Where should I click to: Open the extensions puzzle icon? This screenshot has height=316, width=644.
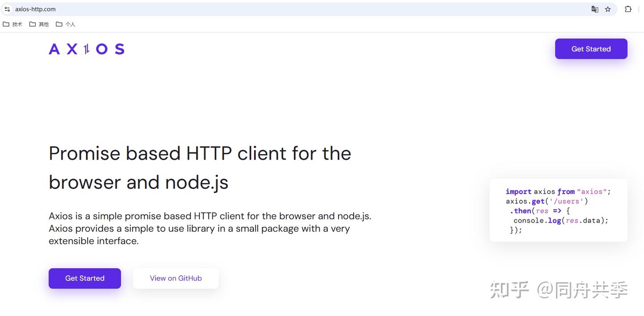(x=628, y=9)
